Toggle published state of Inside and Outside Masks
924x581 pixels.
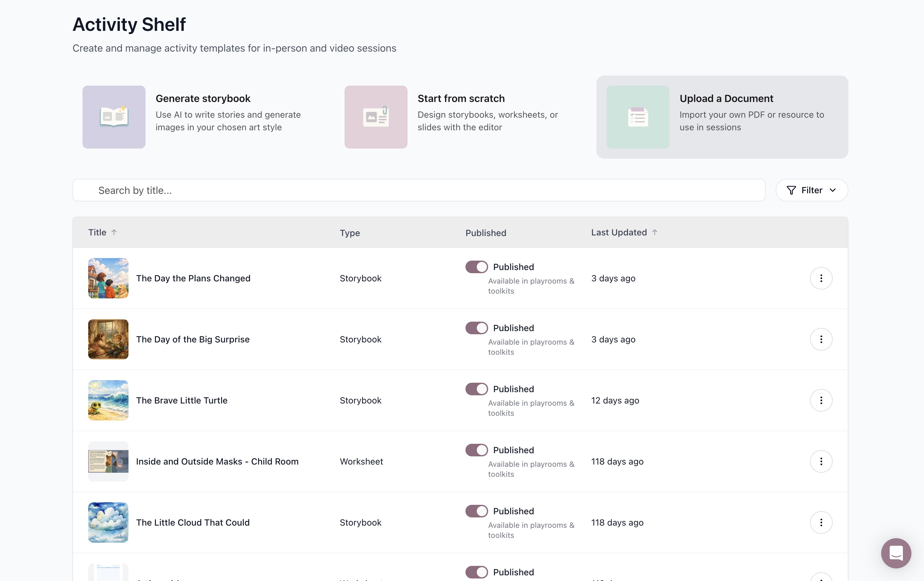pyautogui.click(x=476, y=450)
